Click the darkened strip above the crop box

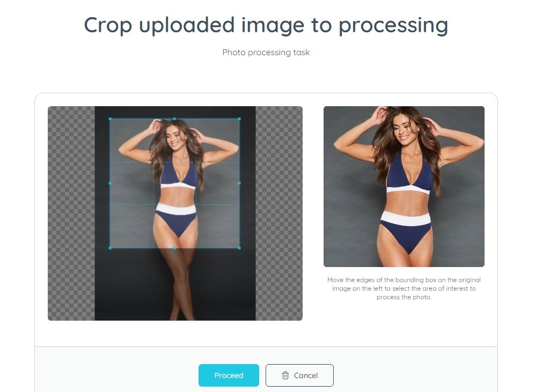coord(175,112)
